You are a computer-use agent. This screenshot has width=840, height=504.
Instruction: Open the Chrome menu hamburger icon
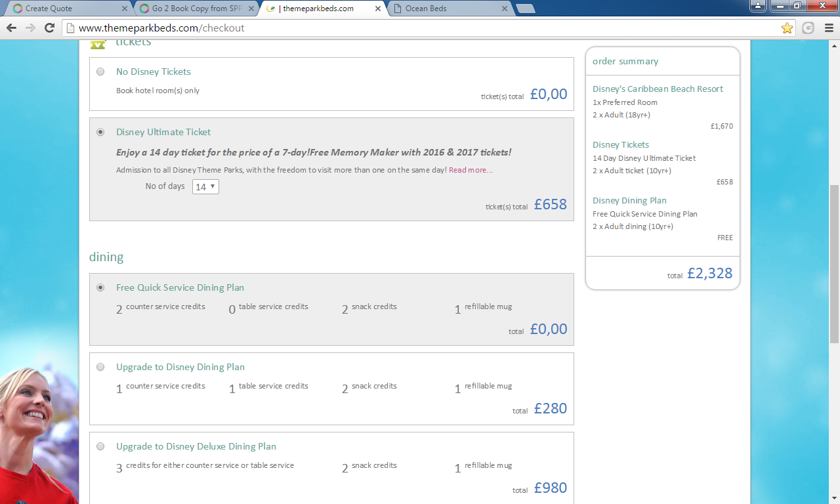click(828, 28)
